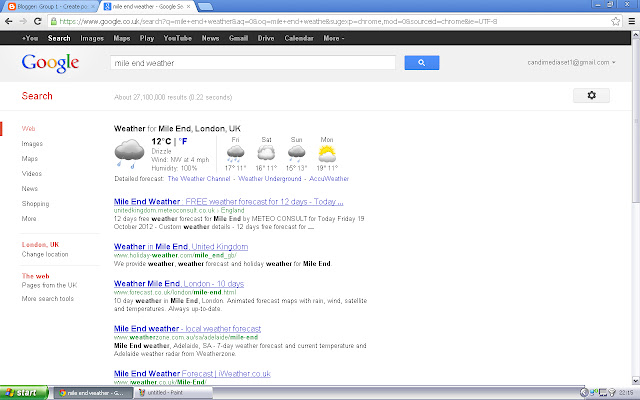Open Mile End weather local forecast result
This screenshot has width=640, height=400.
tap(187, 328)
